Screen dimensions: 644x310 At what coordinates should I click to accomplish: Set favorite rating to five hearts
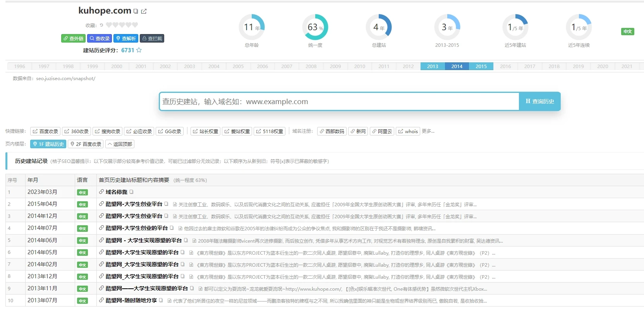click(x=135, y=25)
